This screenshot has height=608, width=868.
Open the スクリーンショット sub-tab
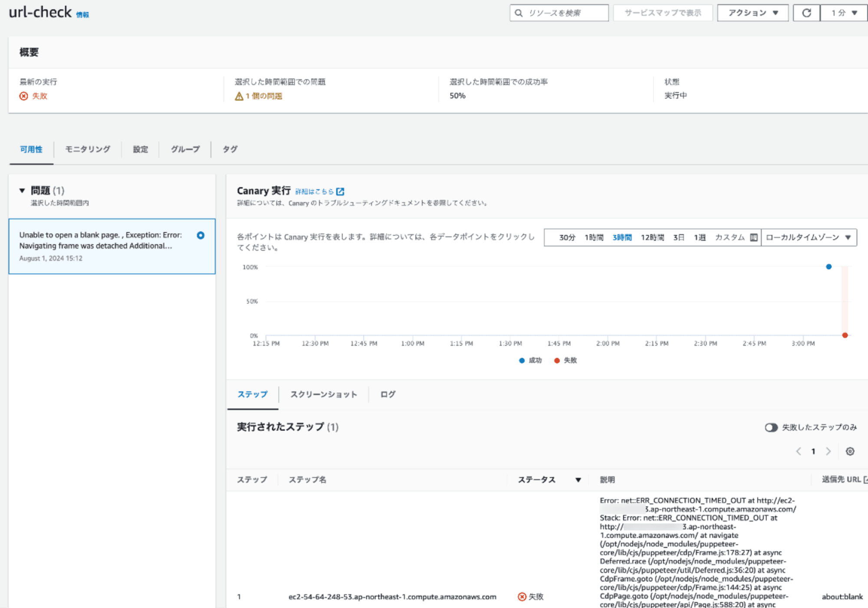[x=324, y=394]
